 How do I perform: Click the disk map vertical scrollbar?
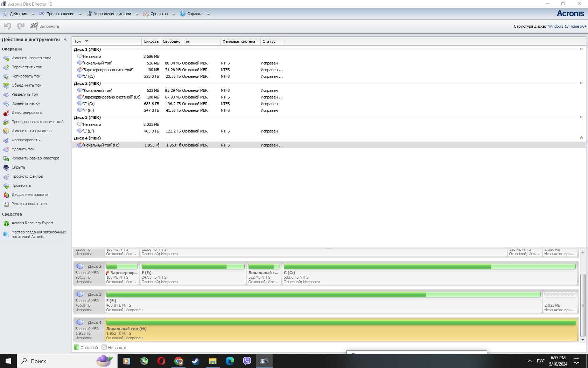tap(582, 305)
